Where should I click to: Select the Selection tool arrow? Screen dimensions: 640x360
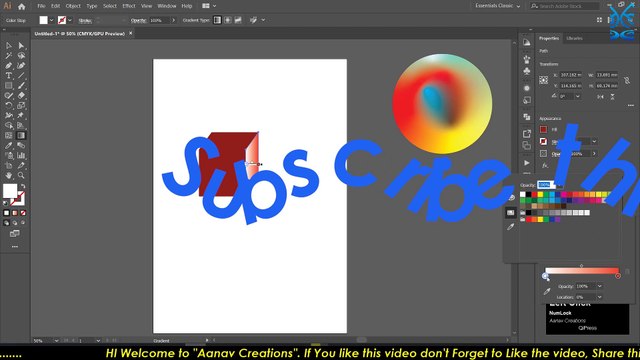coord(9,45)
